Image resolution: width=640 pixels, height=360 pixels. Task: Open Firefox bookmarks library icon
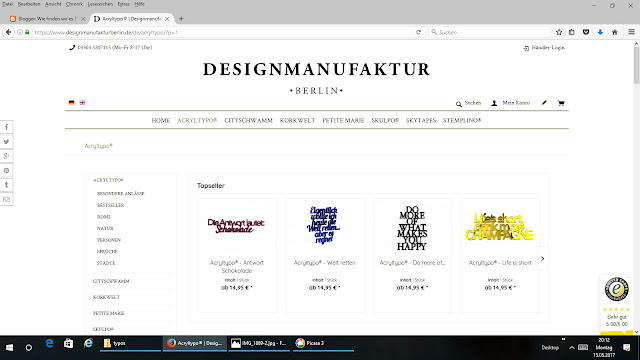(572, 32)
